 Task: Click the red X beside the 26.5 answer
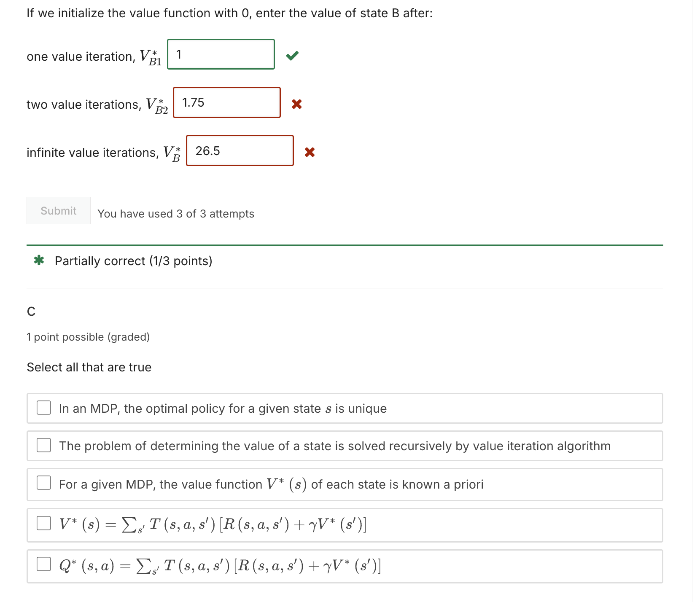coord(310,152)
